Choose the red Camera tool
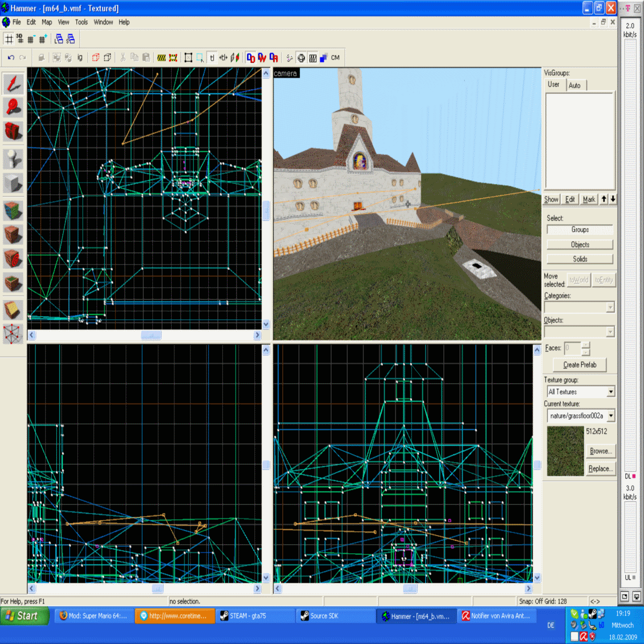Viewport: 644px width, 644px height. click(x=13, y=131)
